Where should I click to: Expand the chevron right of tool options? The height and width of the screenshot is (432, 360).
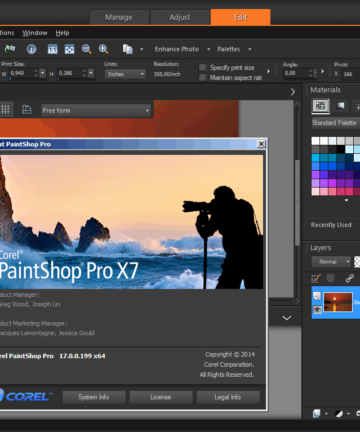pos(293,92)
